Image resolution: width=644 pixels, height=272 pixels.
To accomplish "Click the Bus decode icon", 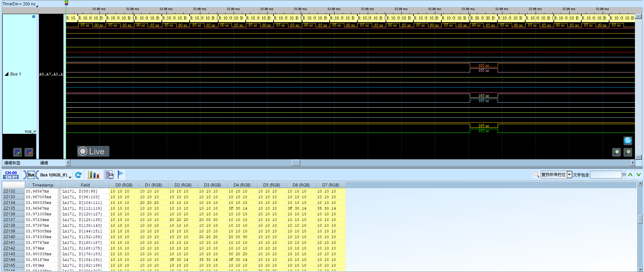I will (31, 175).
